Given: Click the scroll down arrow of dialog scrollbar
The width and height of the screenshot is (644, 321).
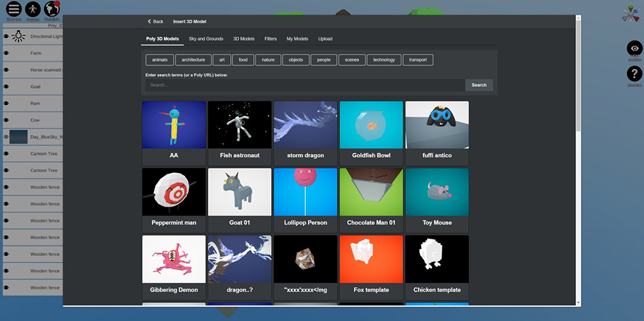Looking at the screenshot, I should 578,303.
